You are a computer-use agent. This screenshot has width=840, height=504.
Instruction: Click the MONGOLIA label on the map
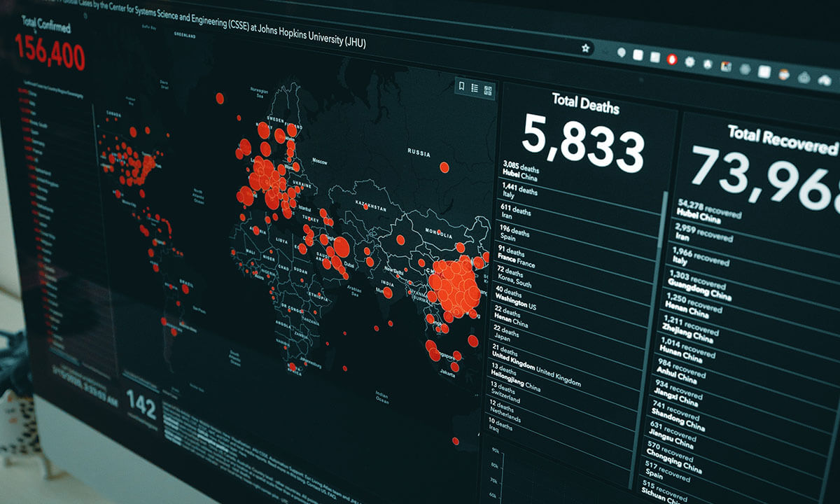click(438, 232)
